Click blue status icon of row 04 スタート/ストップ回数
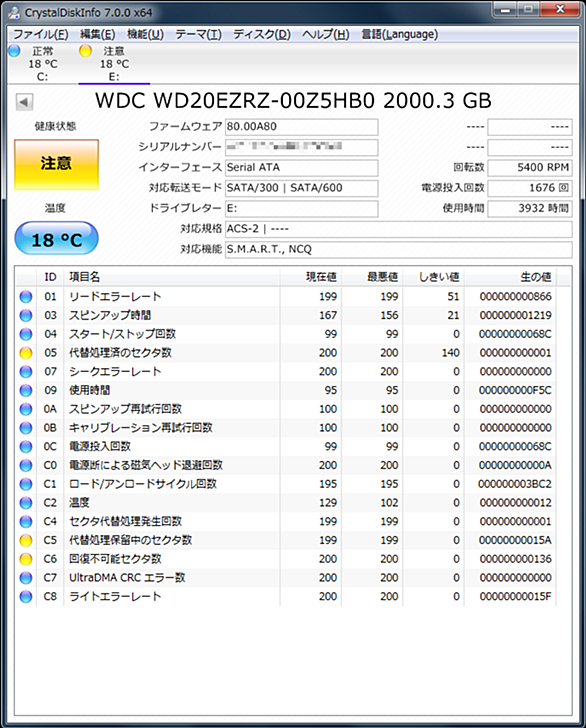586x728 pixels. pyautogui.click(x=26, y=334)
